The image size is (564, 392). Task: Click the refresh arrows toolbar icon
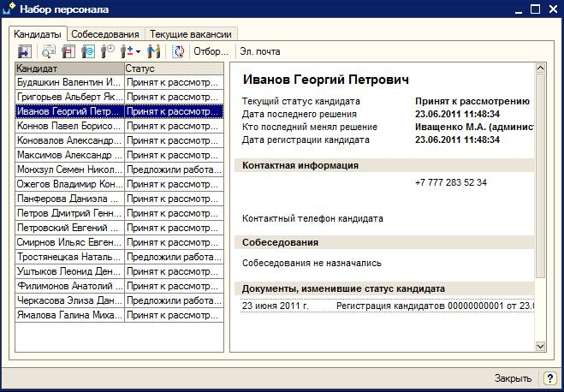coord(178,51)
